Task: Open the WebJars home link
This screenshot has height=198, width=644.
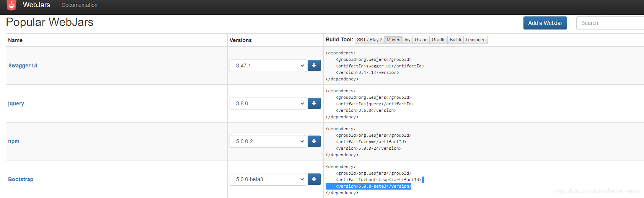Action: click(x=36, y=5)
